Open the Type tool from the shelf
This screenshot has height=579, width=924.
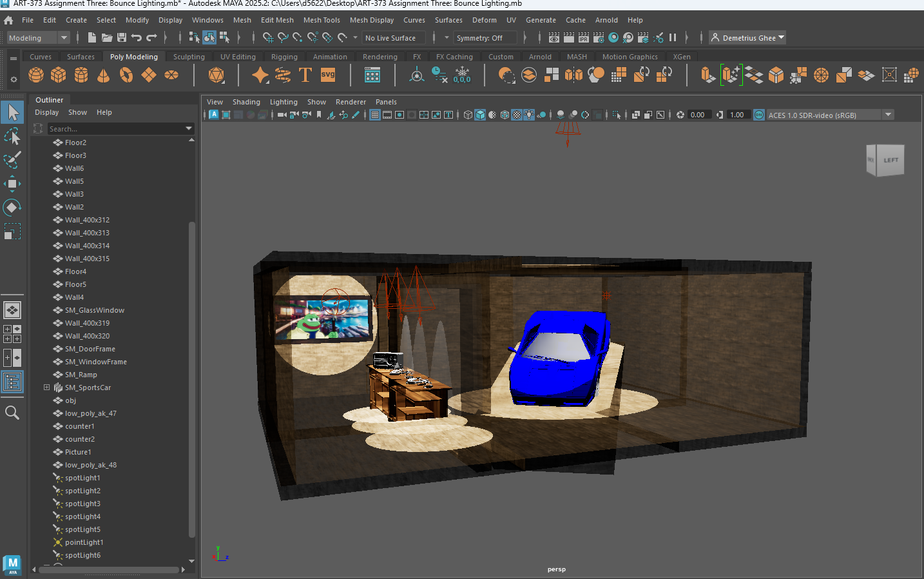[x=305, y=75]
